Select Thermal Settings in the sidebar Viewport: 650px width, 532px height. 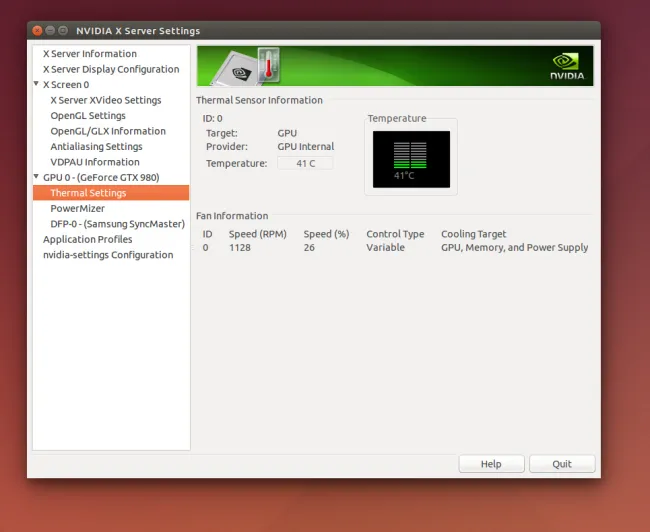(111, 193)
